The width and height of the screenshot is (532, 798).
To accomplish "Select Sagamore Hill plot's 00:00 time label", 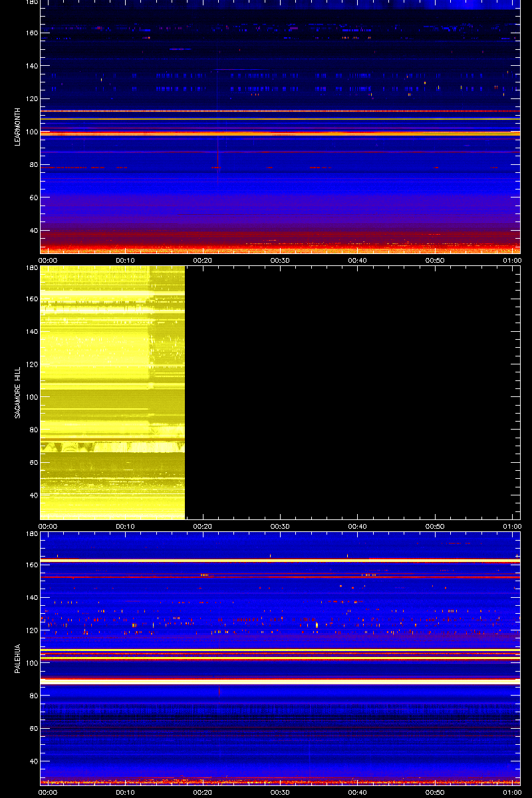I will (x=49, y=527).
